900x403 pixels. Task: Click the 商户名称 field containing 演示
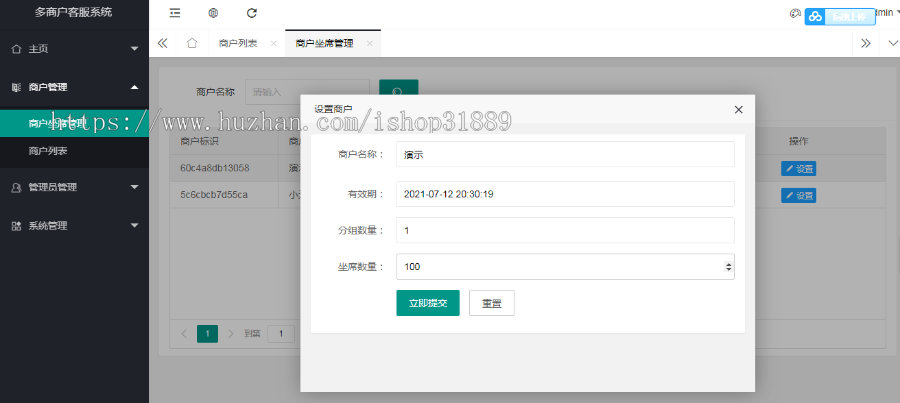[x=565, y=154]
